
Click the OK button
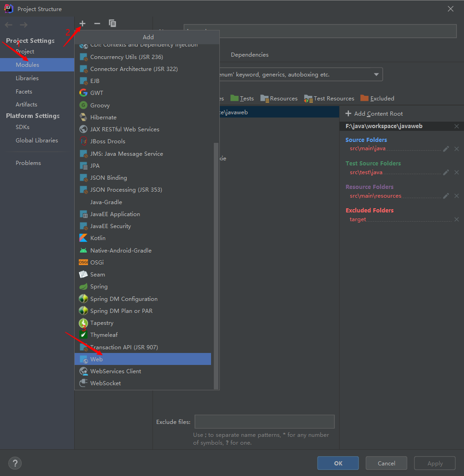[x=338, y=463]
